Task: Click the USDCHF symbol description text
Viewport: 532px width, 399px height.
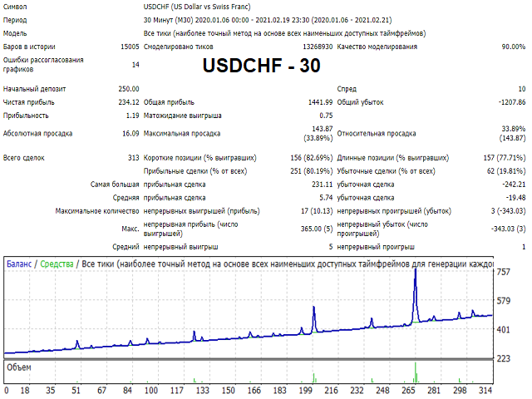Action: 197,7
